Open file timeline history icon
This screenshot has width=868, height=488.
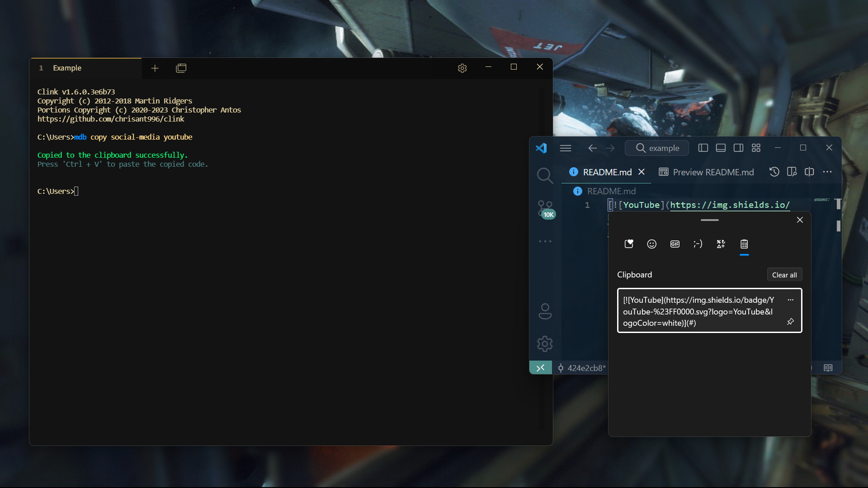(774, 172)
